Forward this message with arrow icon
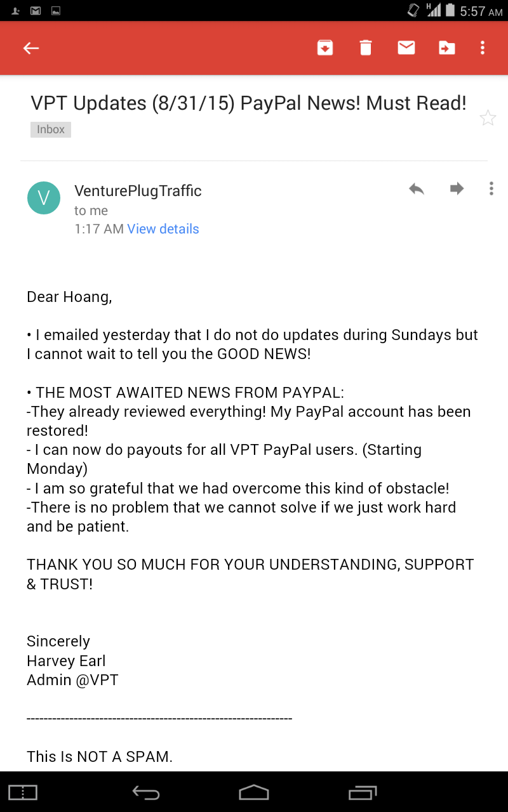This screenshot has height=812, width=508. point(457,188)
